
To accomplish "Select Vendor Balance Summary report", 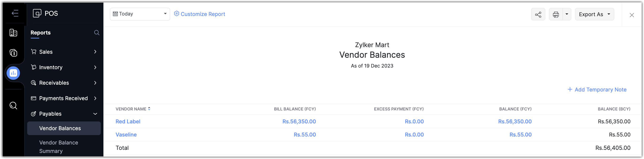I will coord(58,147).
